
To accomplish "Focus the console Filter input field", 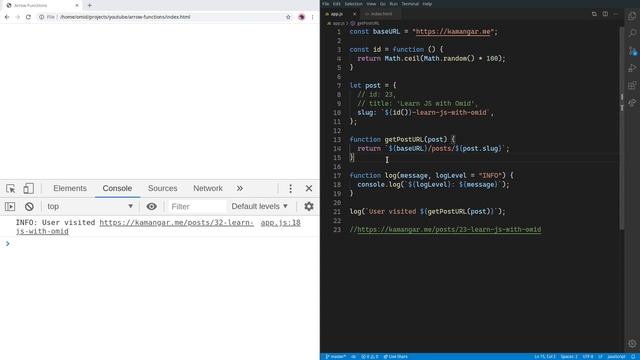I will (x=197, y=207).
